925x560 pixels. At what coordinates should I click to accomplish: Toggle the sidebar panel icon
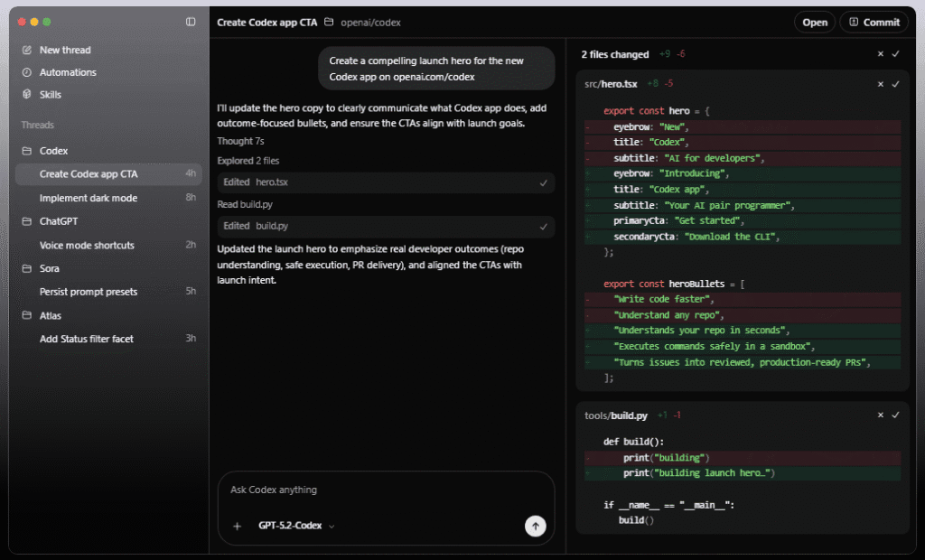coord(191,22)
